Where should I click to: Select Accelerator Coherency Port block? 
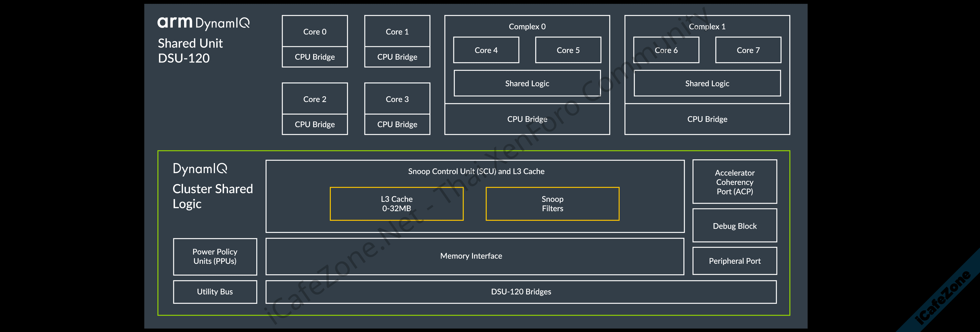click(734, 182)
